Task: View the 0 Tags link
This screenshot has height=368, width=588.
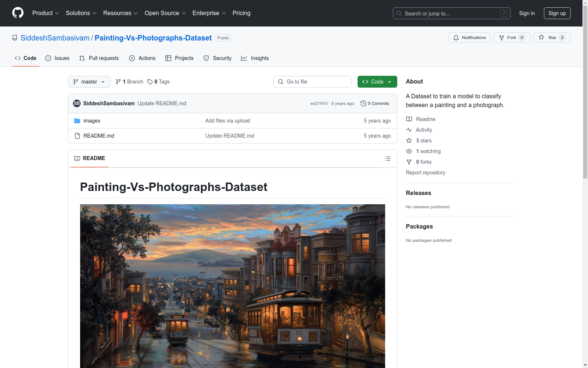Action: click(x=158, y=82)
